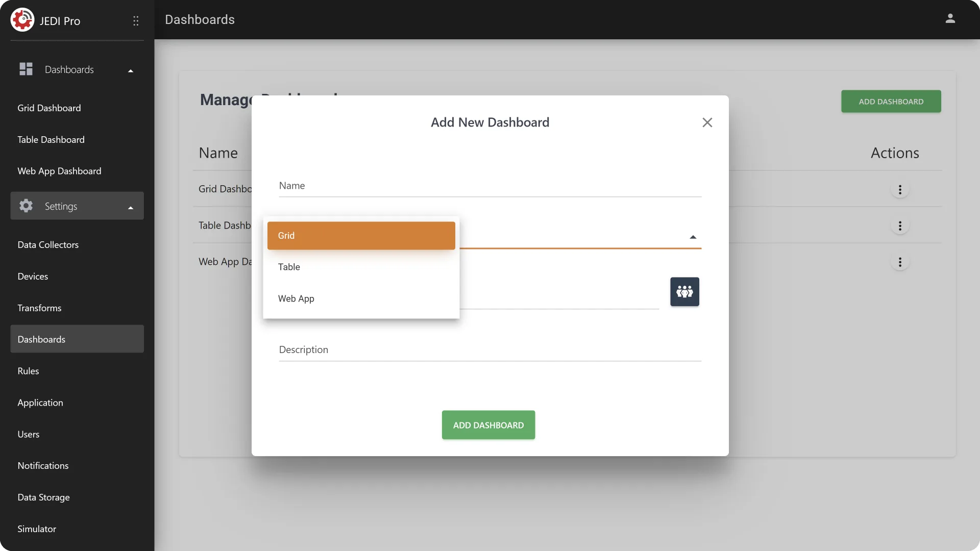
Task: Focus the Name input field
Action: [490, 186]
